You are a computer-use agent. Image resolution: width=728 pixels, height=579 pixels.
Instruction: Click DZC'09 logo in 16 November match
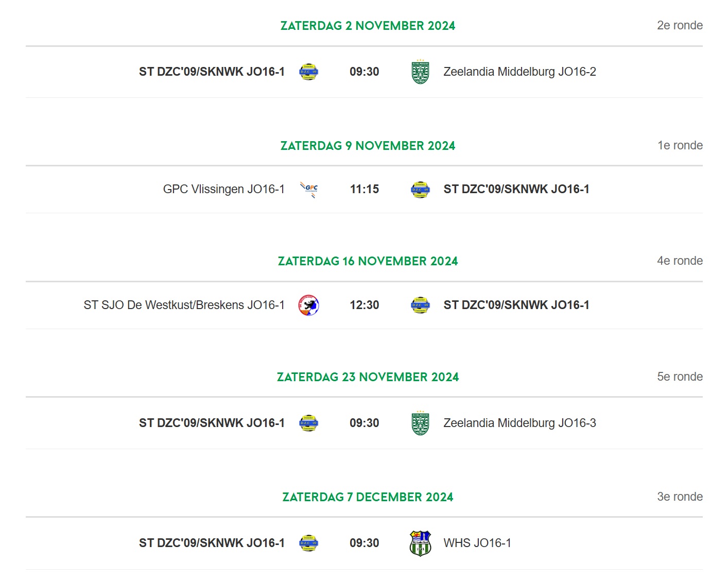420,305
